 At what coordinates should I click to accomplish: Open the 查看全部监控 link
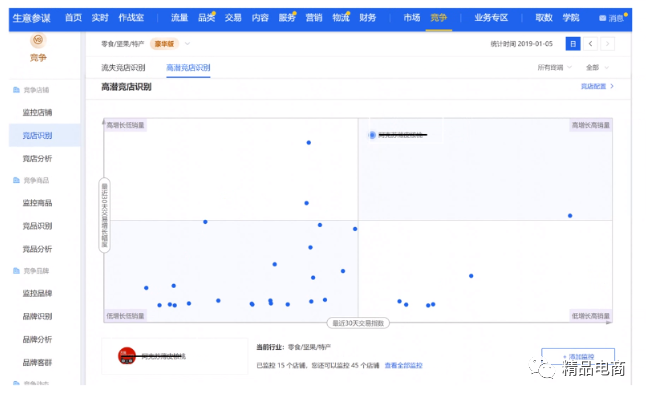[403, 365]
